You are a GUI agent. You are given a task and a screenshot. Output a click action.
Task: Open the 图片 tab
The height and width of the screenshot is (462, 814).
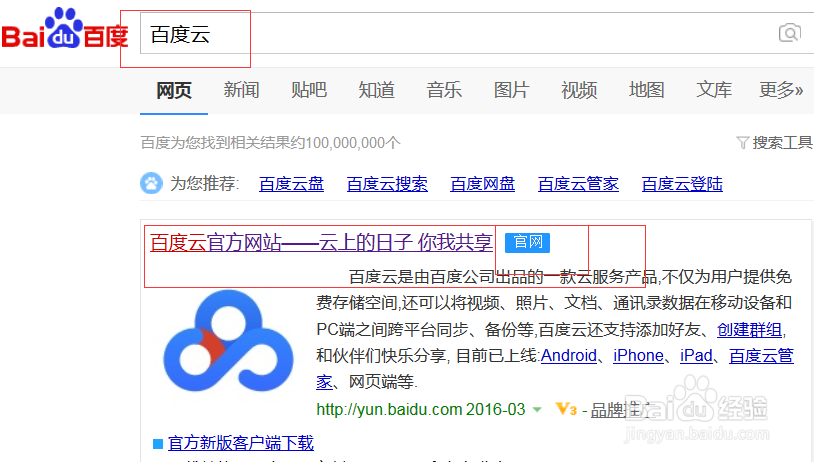coord(511,90)
